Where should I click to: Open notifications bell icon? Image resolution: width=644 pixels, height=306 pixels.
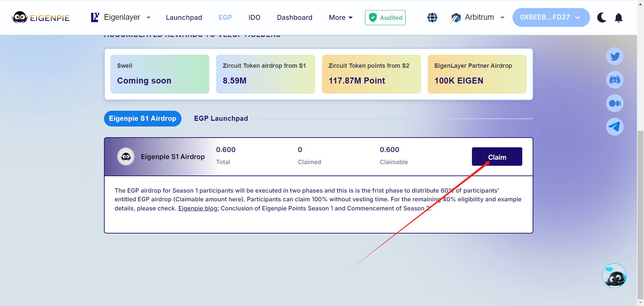click(619, 17)
